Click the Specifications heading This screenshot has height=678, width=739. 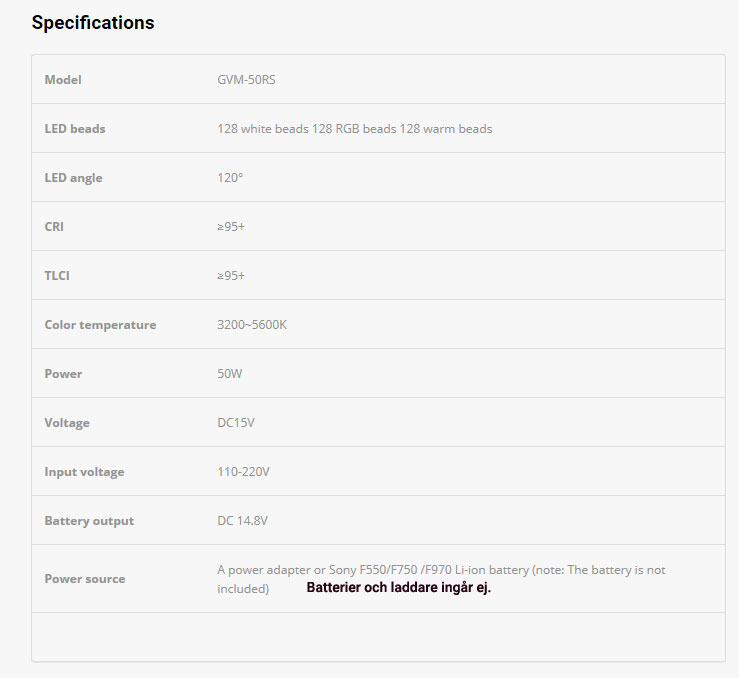[93, 22]
